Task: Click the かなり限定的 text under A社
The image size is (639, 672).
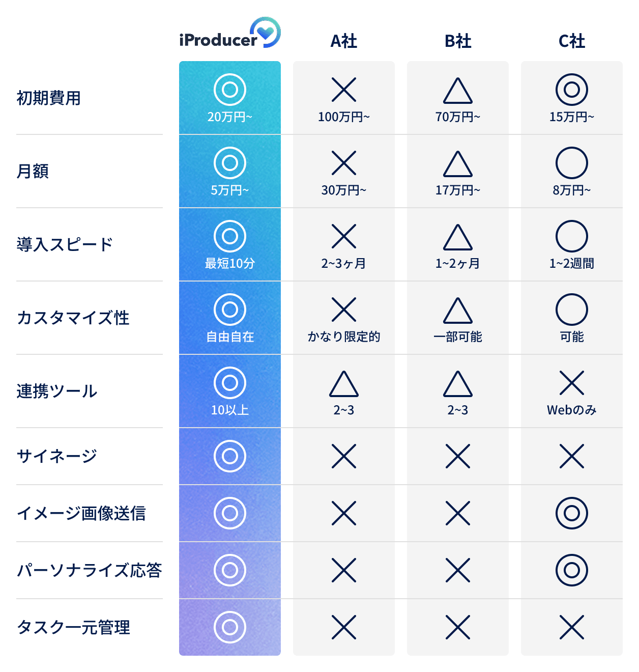Action: click(344, 337)
